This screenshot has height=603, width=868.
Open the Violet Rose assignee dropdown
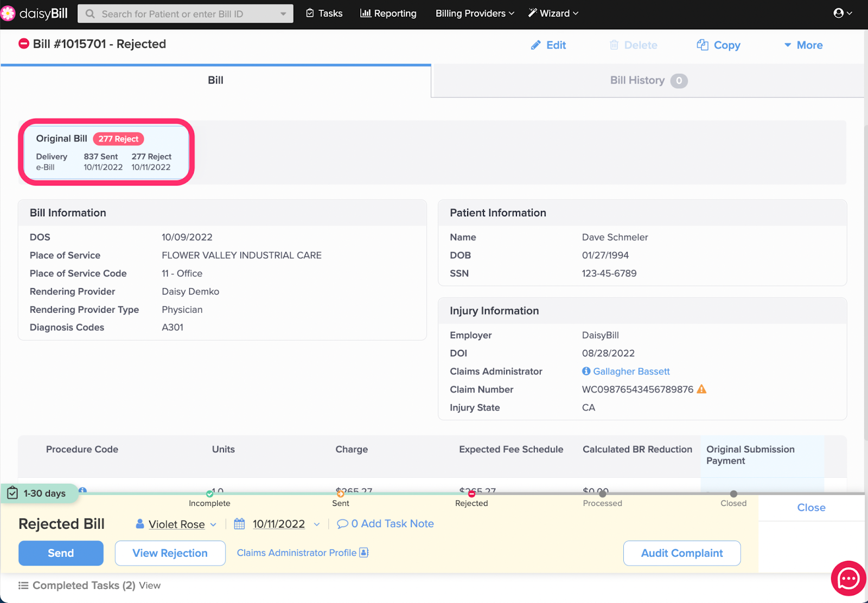pos(176,524)
